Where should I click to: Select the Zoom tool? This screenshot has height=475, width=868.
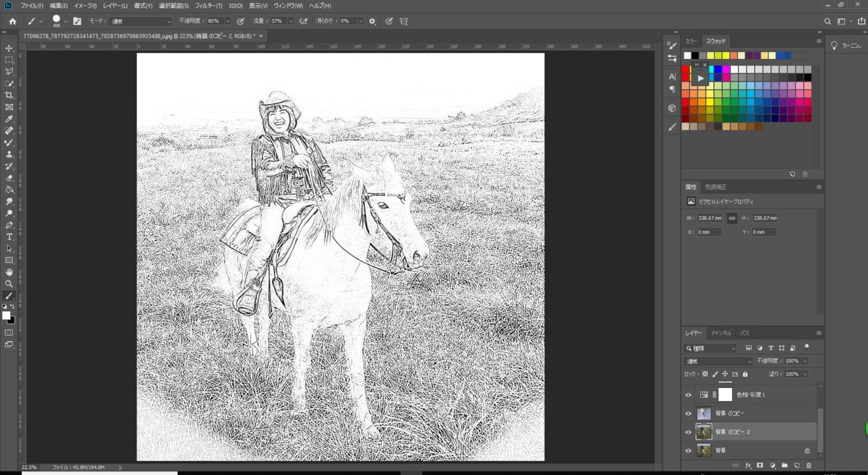click(9, 284)
